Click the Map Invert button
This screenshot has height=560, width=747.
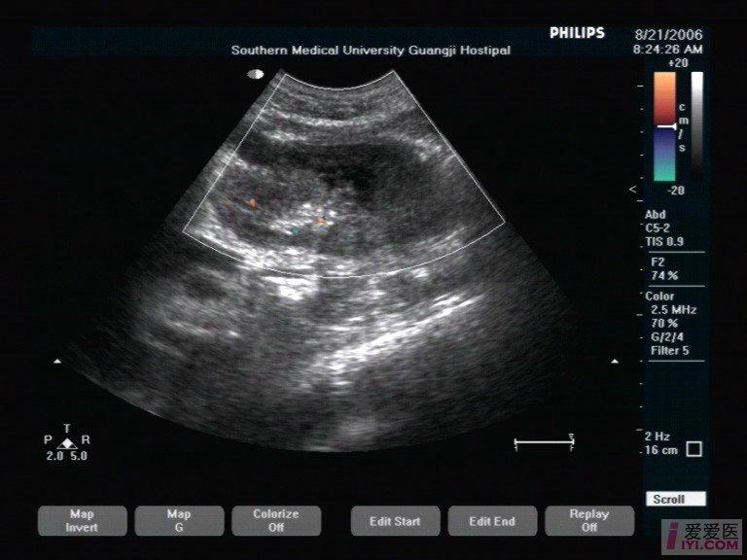(x=81, y=520)
